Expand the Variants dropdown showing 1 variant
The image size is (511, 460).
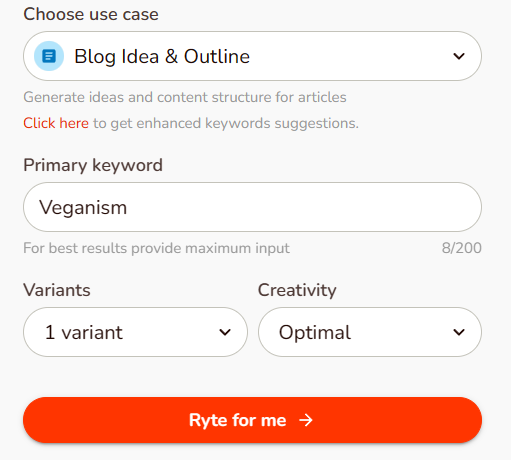tap(135, 332)
